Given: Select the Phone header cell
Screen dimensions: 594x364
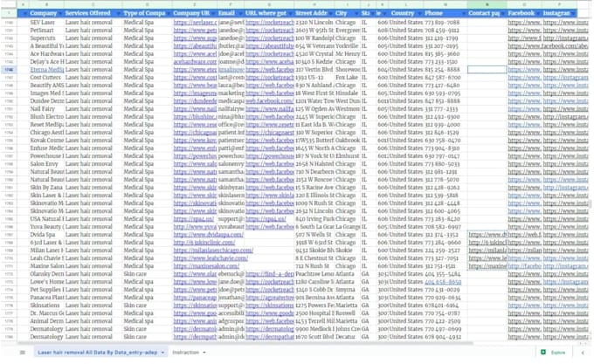Looking at the screenshot, I should tap(445, 13).
